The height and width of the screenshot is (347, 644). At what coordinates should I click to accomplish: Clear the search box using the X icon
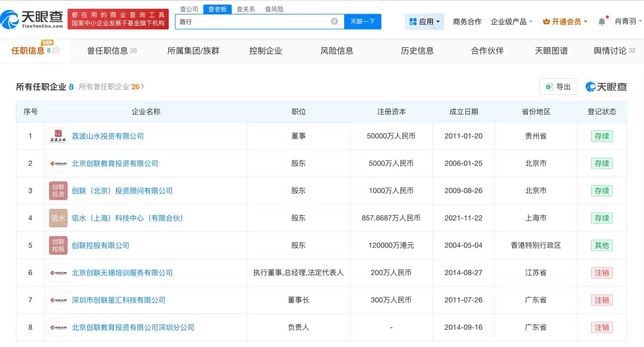[x=334, y=21]
